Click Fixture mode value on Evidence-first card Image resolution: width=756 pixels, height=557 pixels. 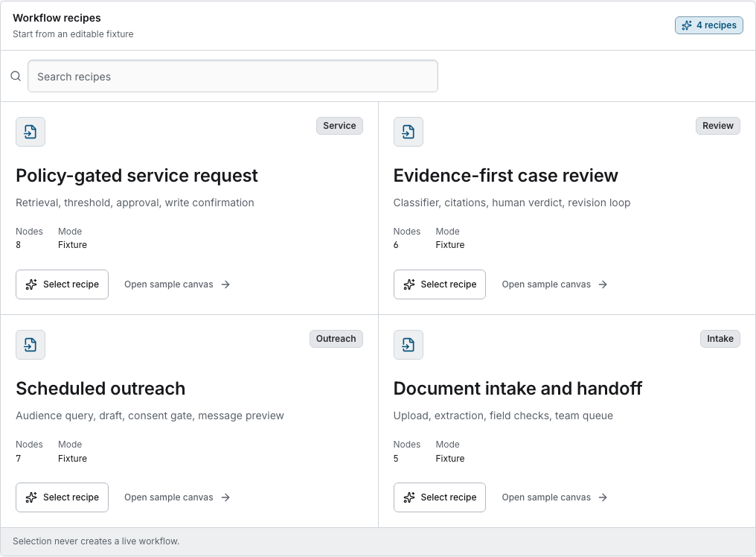[450, 245]
